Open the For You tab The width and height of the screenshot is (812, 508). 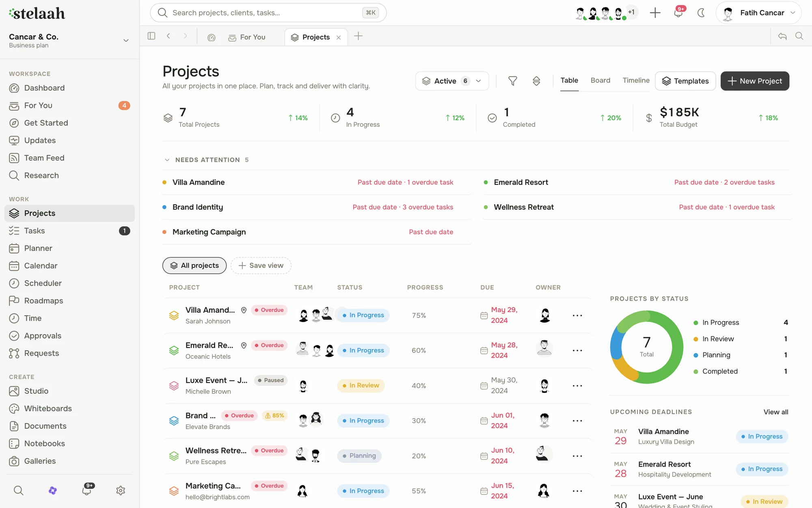247,37
